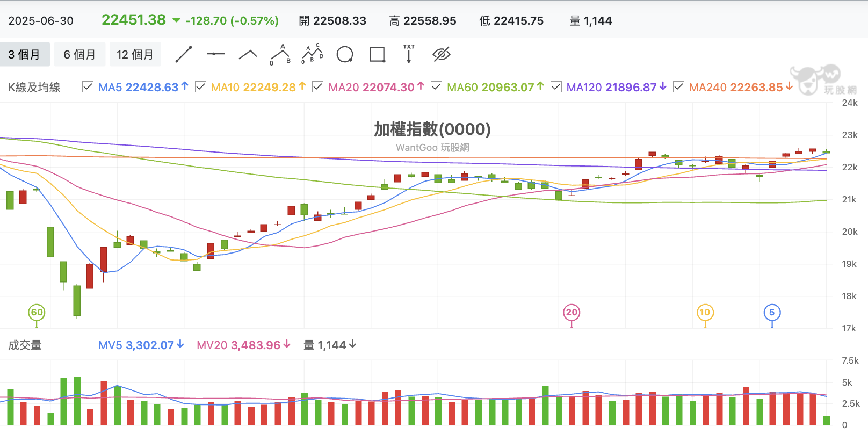The width and height of the screenshot is (868, 434).
Task: Click the header volume 量 1,144
Action: click(591, 21)
